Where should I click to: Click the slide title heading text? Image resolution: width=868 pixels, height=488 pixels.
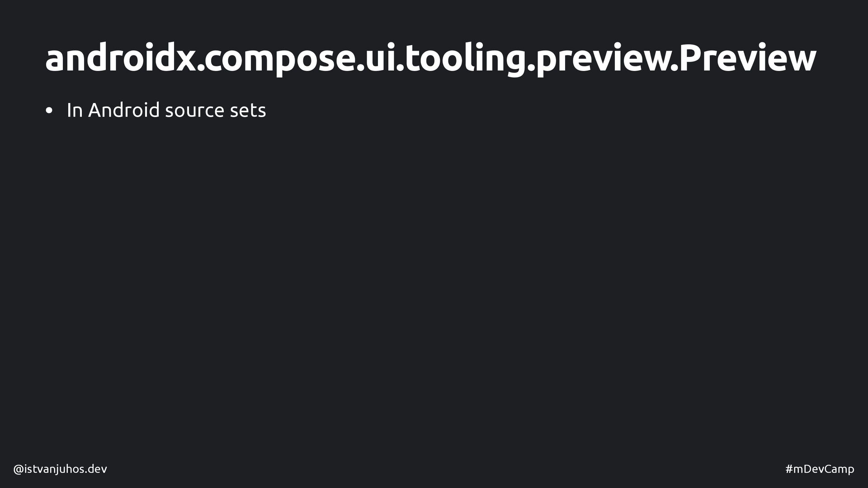point(430,59)
